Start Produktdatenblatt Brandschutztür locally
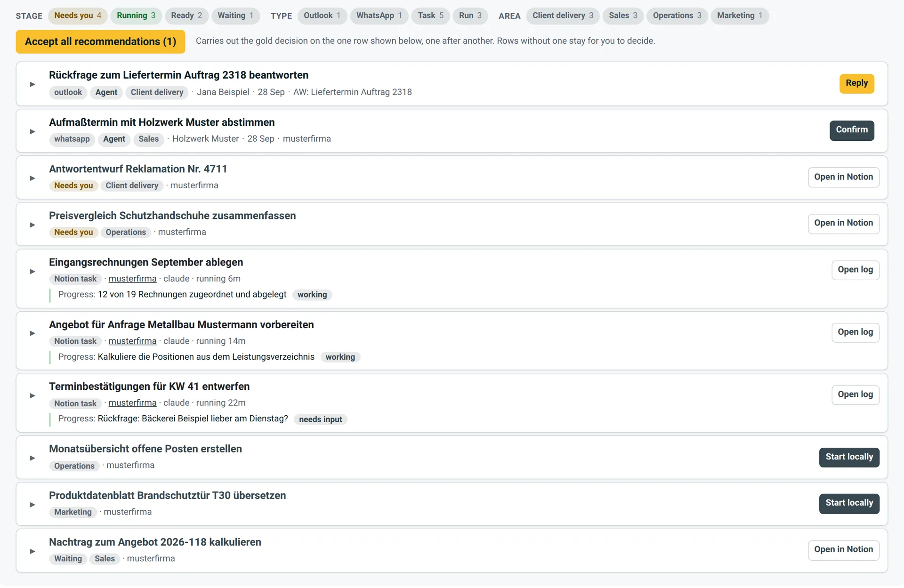Viewport: 904px width, 588px height. [849, 503]
